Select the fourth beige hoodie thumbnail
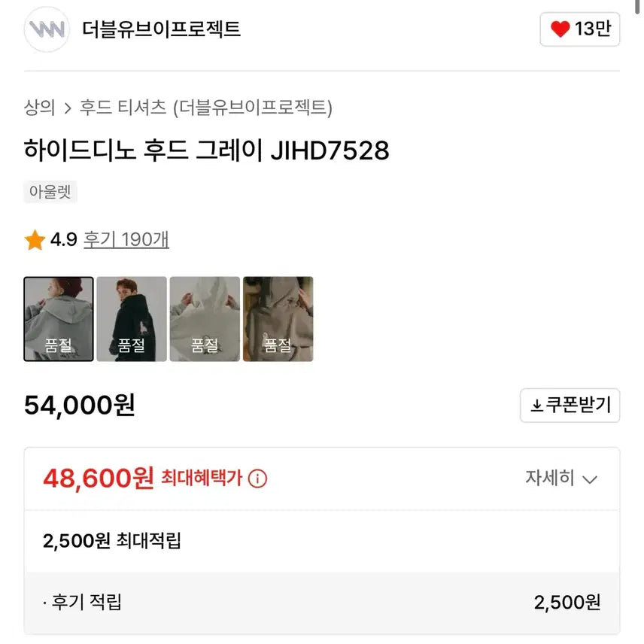644x644 pixels. (x=278, y=319)
